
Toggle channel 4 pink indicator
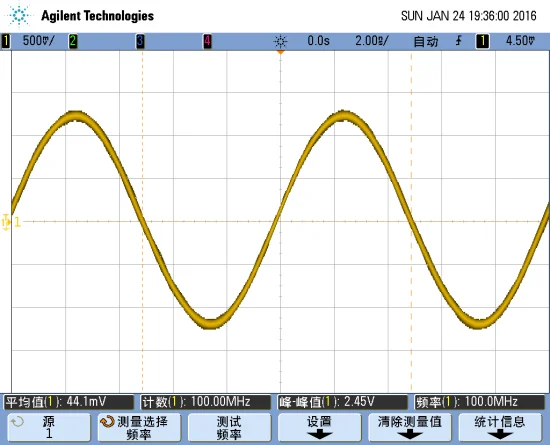207,41
